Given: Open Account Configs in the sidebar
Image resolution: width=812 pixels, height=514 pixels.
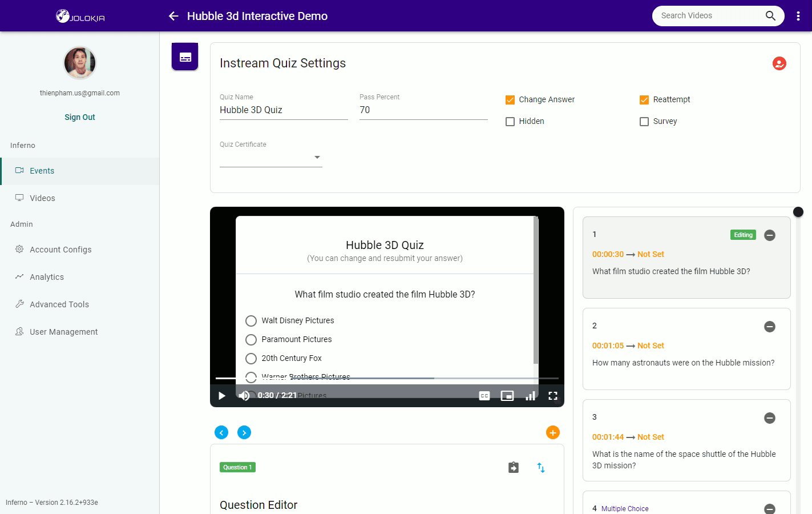Looking at the screenshot, I should [x=80, y=250].
